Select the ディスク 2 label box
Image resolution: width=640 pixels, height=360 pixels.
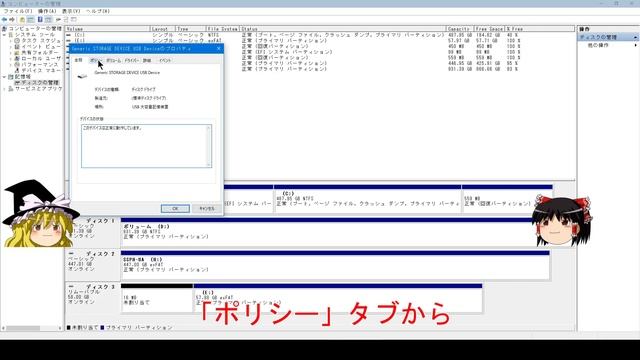coord(93,266)
